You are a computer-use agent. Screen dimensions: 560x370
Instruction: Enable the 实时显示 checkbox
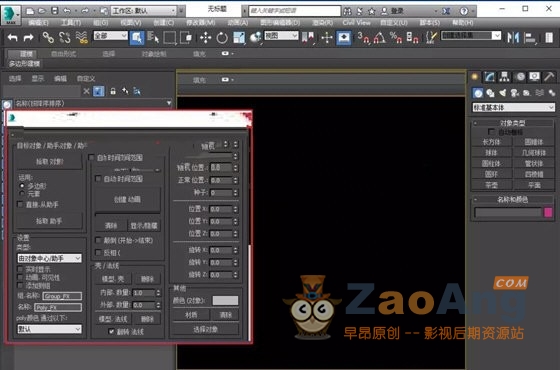20,269
